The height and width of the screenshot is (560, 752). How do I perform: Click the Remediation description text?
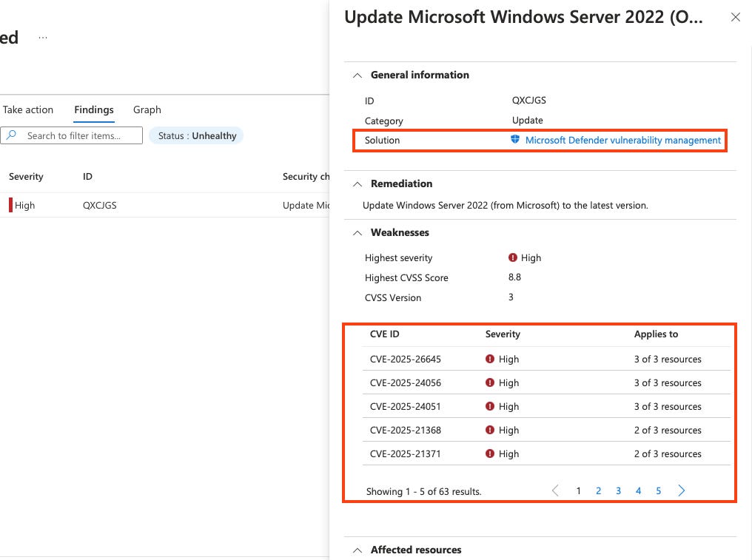[505, 205]
